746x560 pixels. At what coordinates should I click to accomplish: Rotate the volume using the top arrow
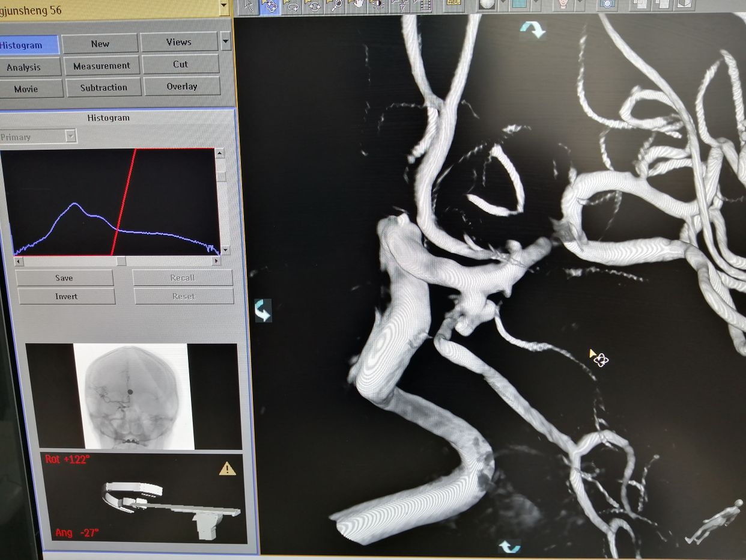[532, 29]
